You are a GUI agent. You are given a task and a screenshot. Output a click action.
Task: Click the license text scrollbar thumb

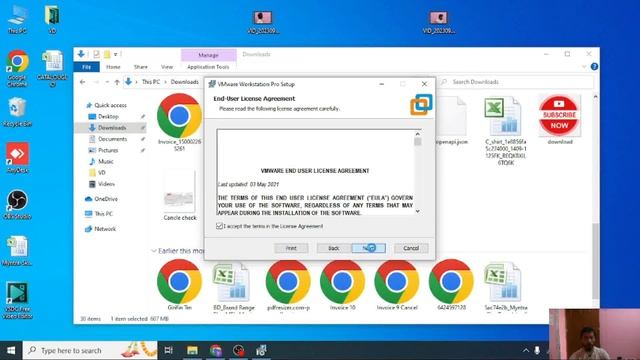417,142
